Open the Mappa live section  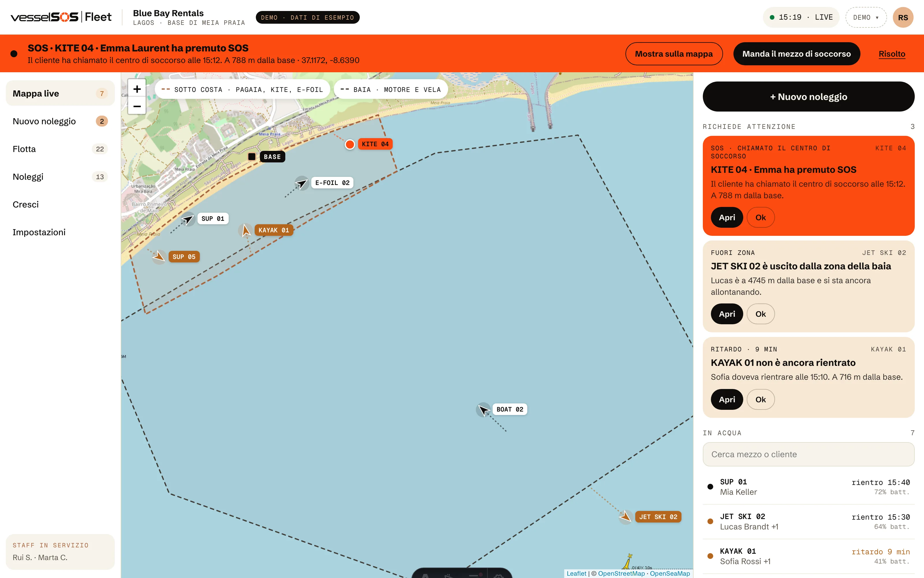(x=60, y=93)
